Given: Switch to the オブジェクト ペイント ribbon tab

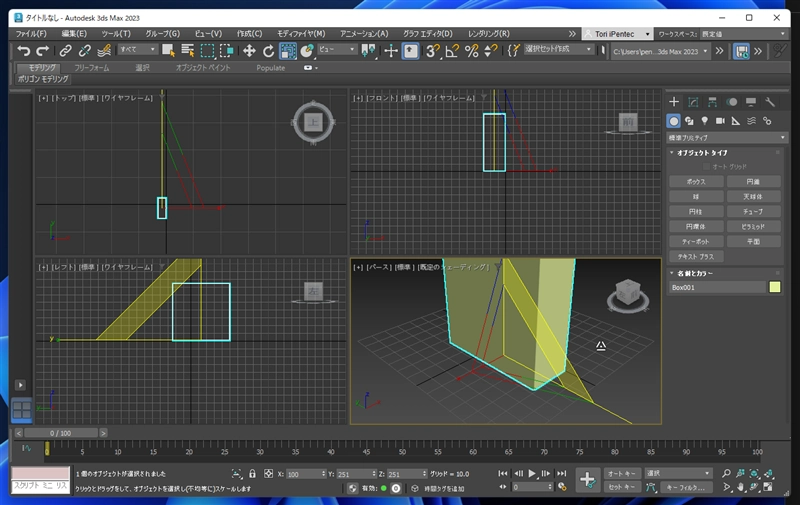Looking at the screenshot, I should click(x=203, y=67).
